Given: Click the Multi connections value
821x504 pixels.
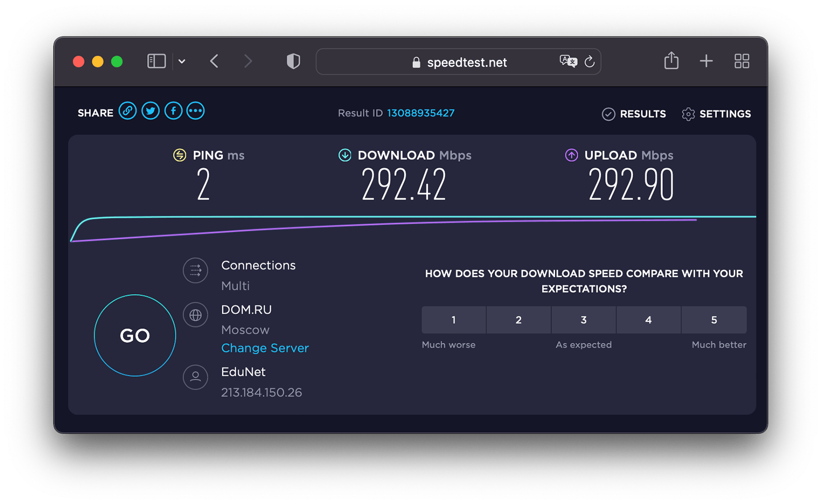Looking at the screenshot, I should click(x=236, y=286).
